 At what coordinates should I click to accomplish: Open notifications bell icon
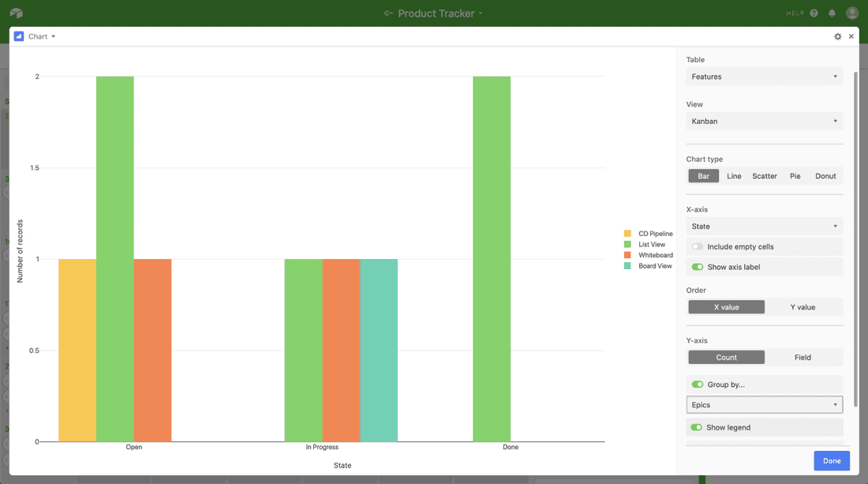pos(832,13)
